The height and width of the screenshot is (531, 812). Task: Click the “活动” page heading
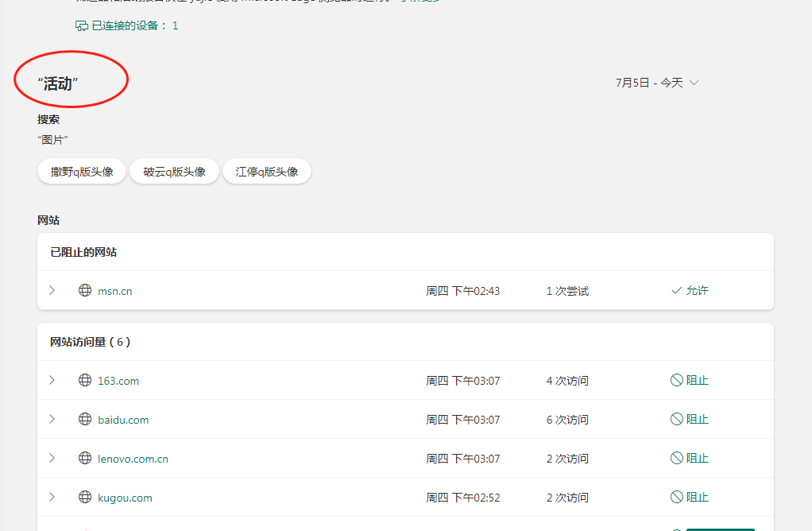[57, 84]
